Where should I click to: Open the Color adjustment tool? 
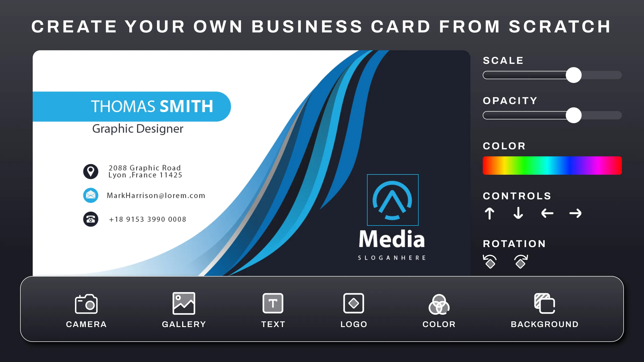[439, 310]
